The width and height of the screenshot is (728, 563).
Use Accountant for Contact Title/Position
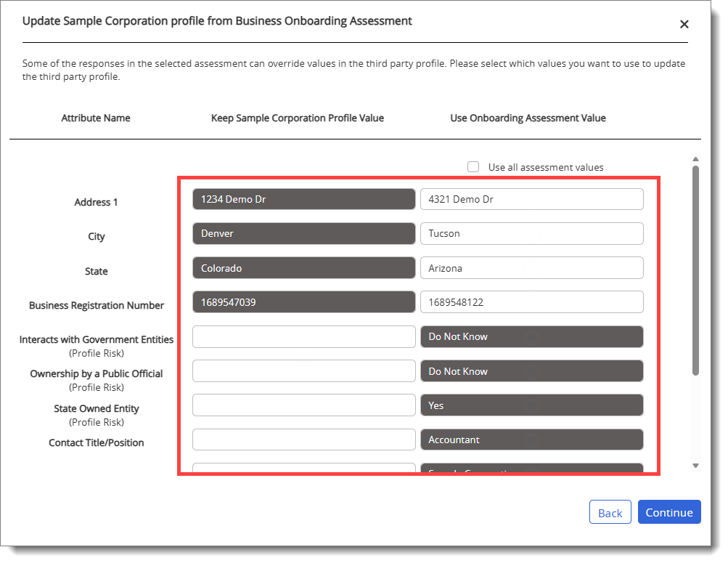coord(531,440)
